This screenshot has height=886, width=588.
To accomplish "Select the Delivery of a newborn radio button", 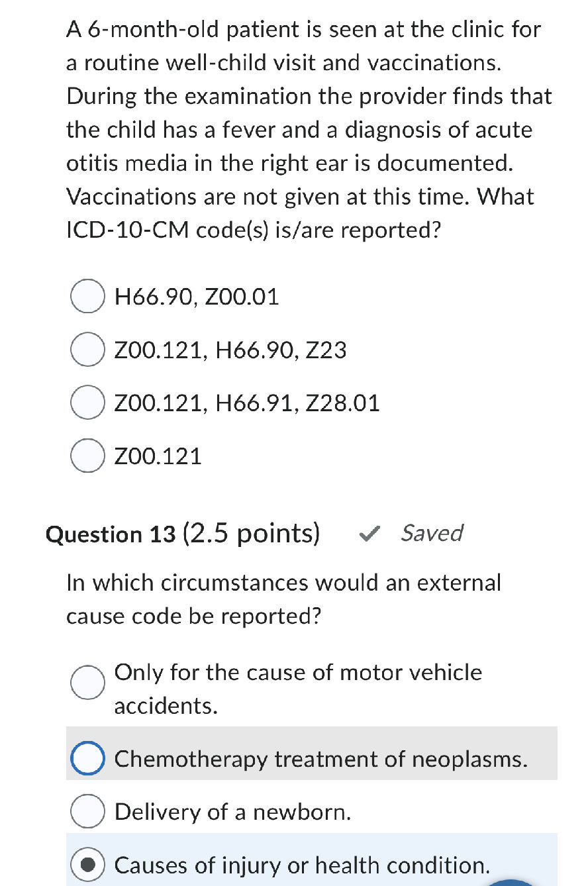I will click(x=87, y=812).
